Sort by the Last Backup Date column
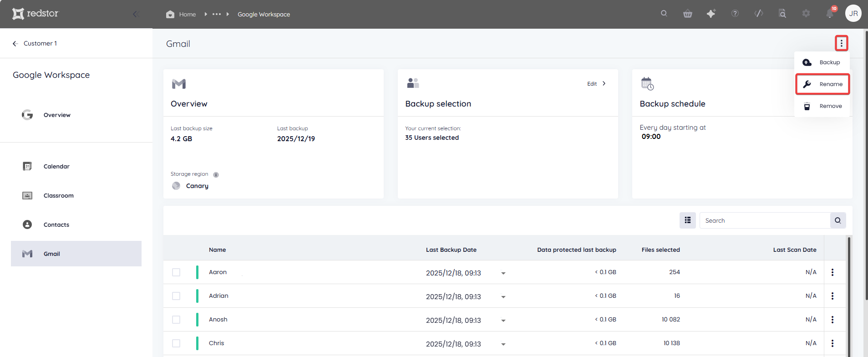The width and height of the screenshot is (868, 357). pyautogui.click(x=451, y=250)
